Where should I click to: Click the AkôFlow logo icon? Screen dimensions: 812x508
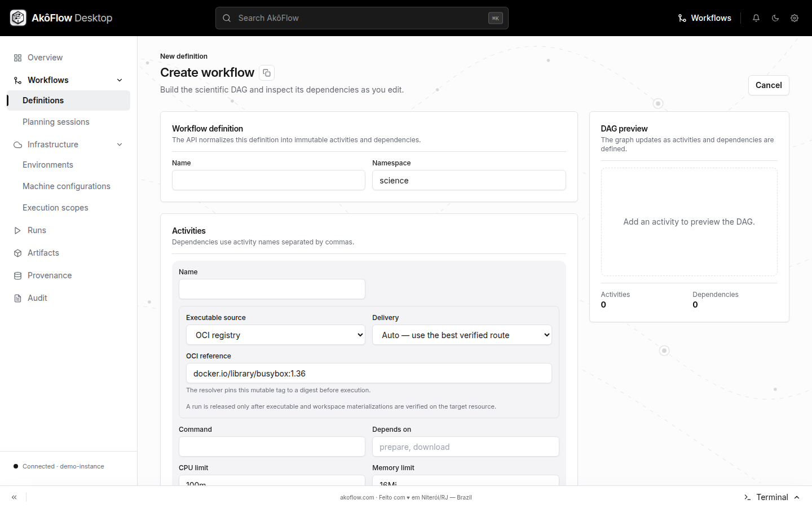(x=18, y=18)
